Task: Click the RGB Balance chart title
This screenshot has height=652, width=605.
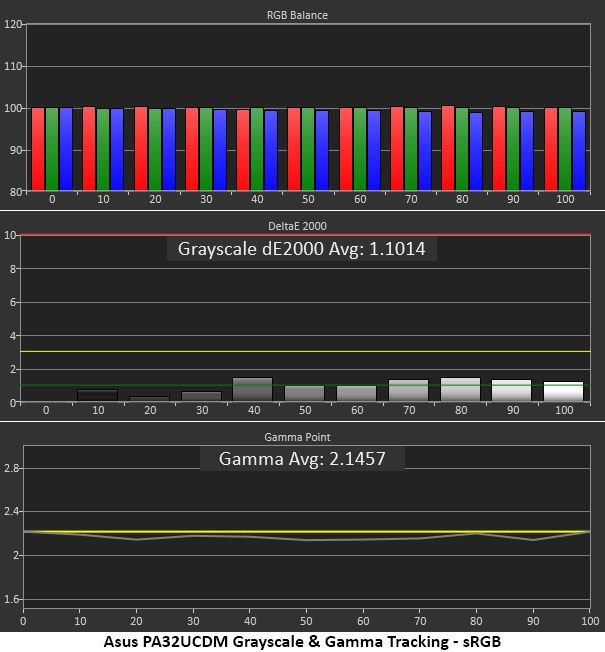Action: [x=297, y=15]
